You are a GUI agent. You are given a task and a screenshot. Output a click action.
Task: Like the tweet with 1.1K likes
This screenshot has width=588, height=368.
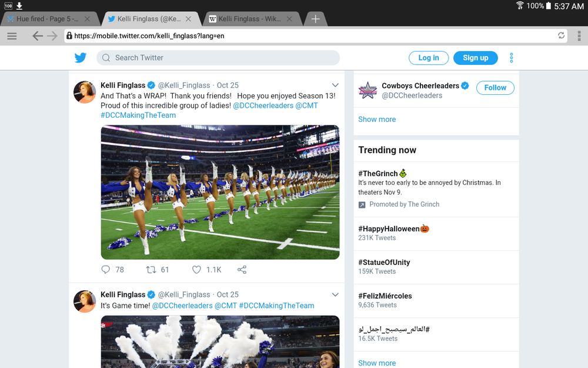pos(196,270)
